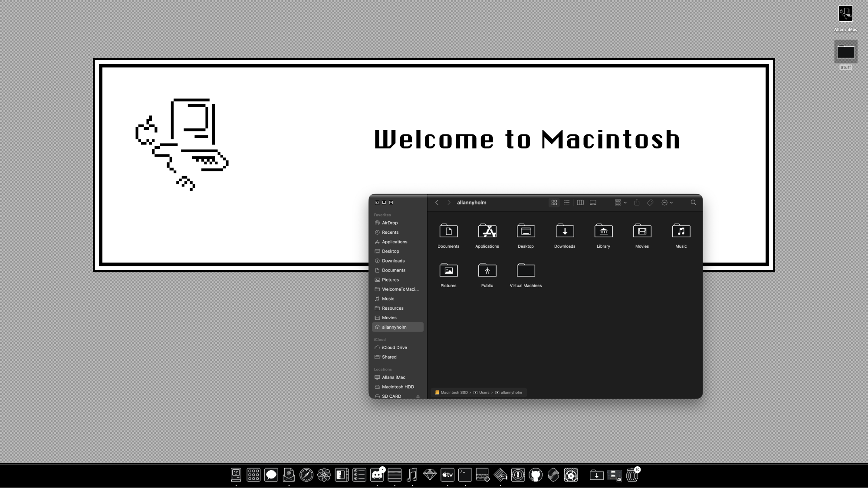868x488 pixels.
Task: Open Discord app from the Dock
Action: tap(377, 475)
